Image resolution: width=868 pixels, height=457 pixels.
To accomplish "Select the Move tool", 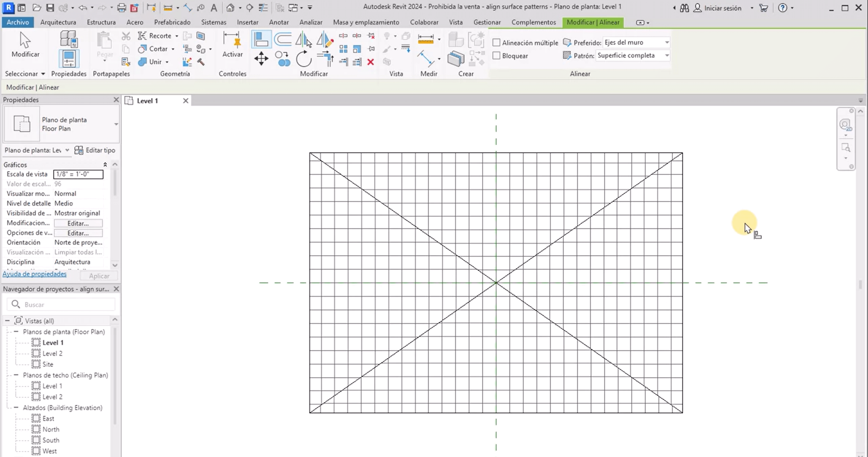I will 261,59.
